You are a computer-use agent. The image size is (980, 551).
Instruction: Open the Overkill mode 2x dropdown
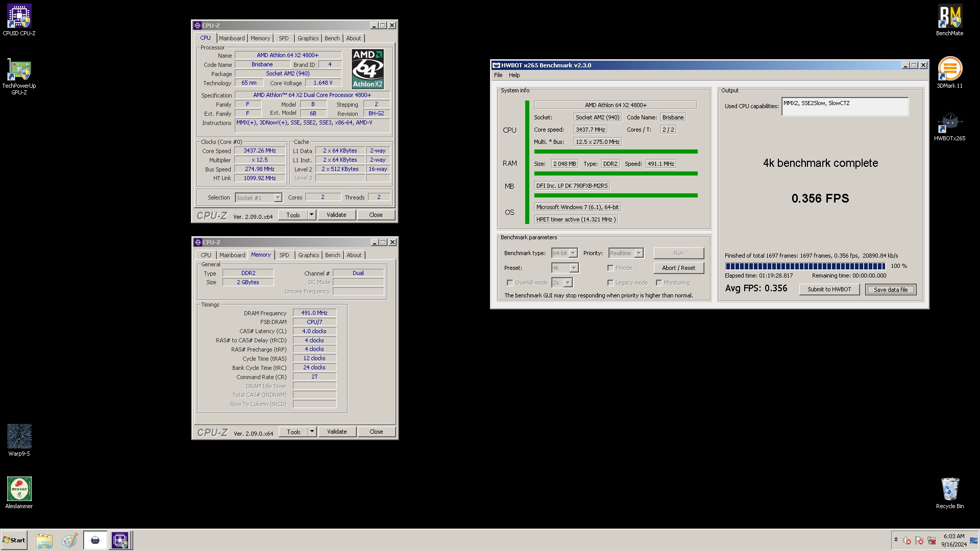click(562, 283)
